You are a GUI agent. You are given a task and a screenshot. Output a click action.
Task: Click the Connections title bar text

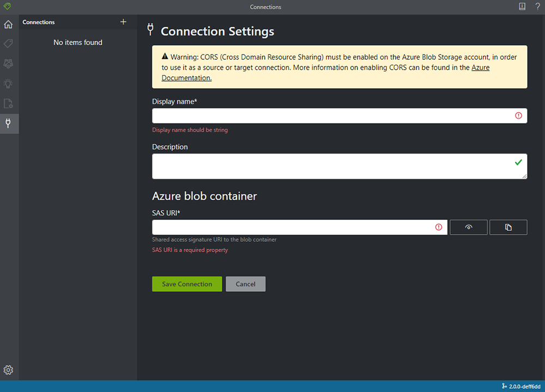265,7
